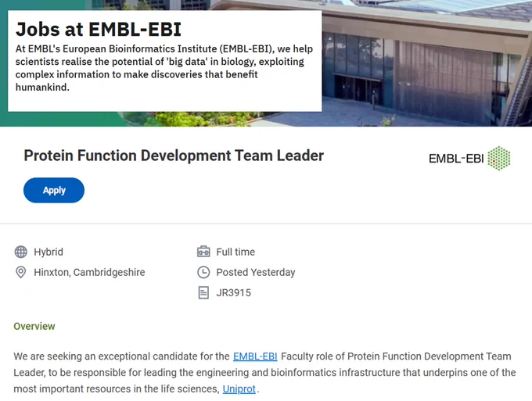Click the Jobs at EMBL-EBI heading
This screenshot has width=532, height=401.
pyautogui.click(x=99, y=29)
